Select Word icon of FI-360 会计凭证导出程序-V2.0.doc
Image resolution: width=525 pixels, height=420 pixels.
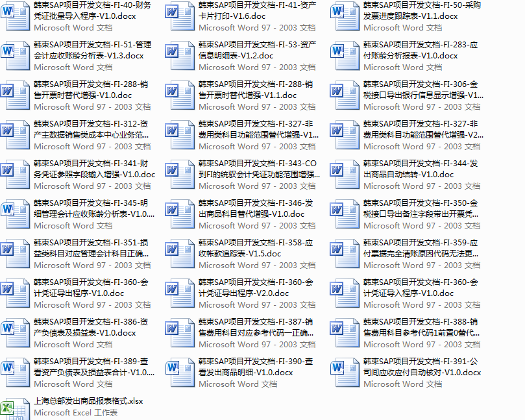(x=180, y=292)
